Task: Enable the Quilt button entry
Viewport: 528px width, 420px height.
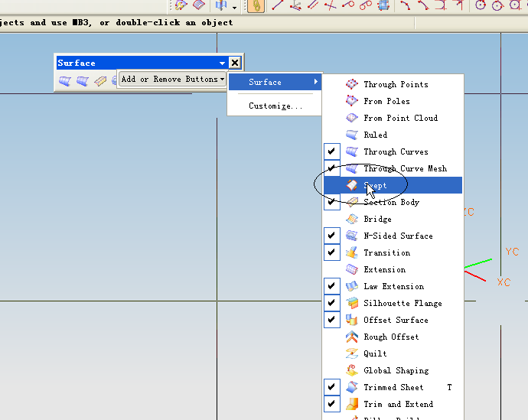Action: pyautogui.click(x=393, y=353)
